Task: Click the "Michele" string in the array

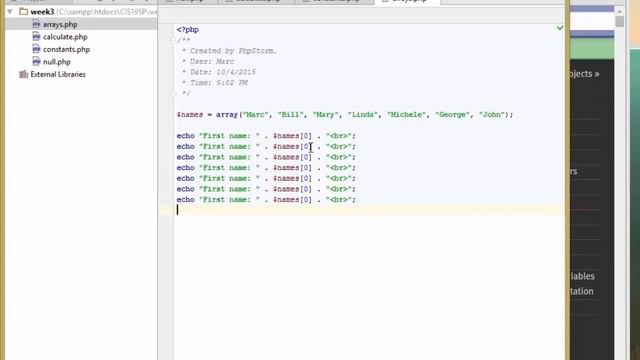Action: pyautogui.click(x=407, y=115)
